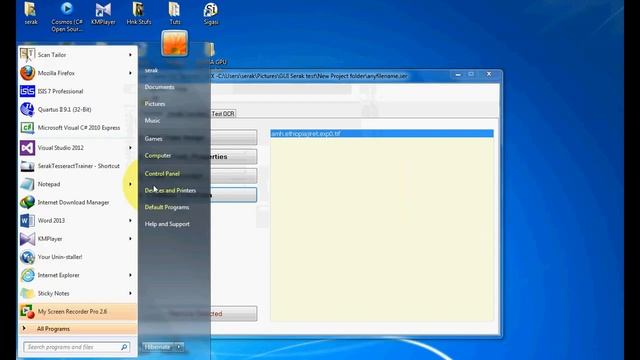Open Control Panel

162,173
